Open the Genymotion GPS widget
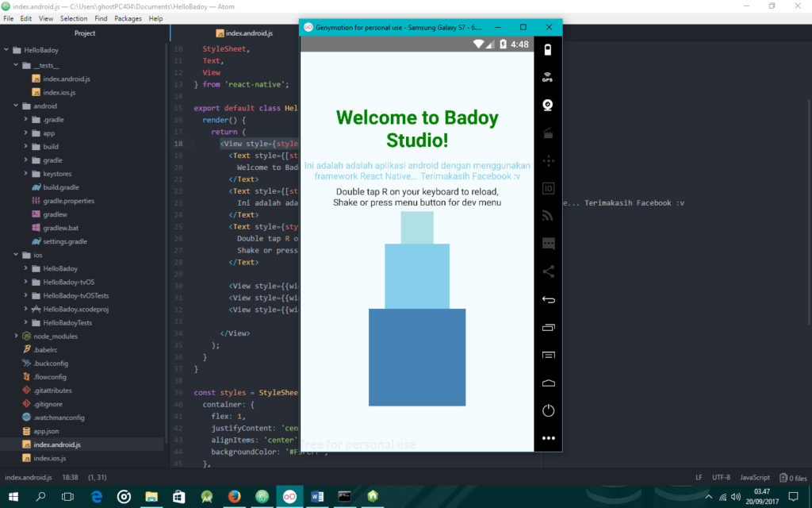Viewport: 812px width, 508px height. [x=548, y=77]
